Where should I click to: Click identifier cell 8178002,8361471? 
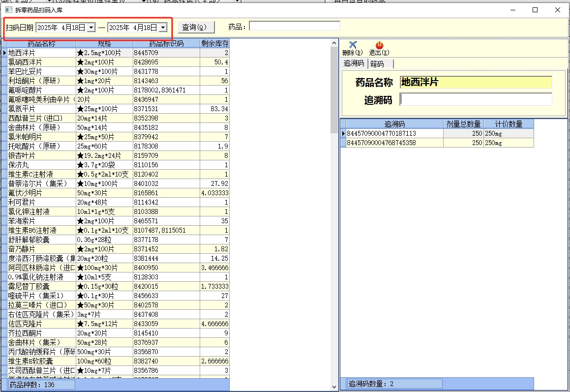[167, 90]
